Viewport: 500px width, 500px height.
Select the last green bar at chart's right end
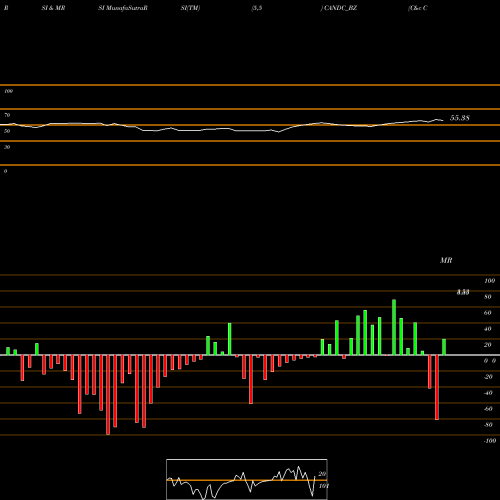coord(444,347)
